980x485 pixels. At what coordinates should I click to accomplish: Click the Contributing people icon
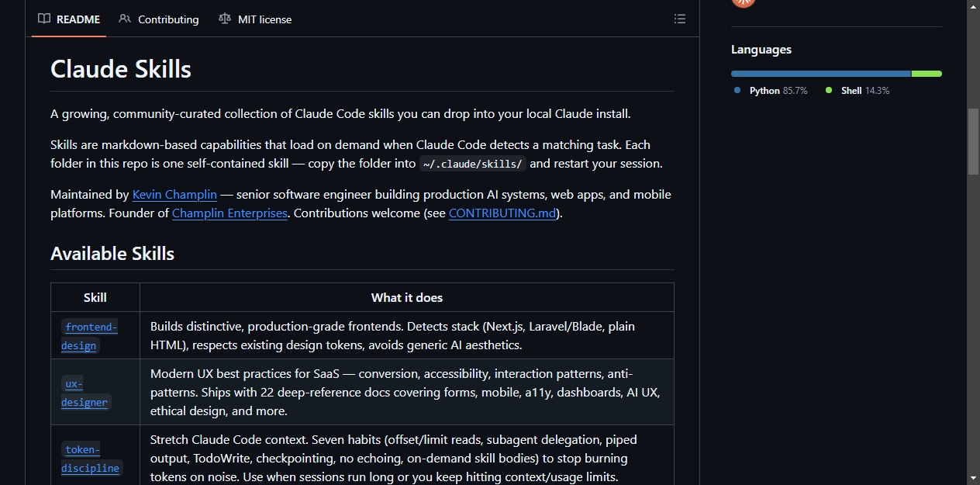pyautogui.click(x=125, y=19)
